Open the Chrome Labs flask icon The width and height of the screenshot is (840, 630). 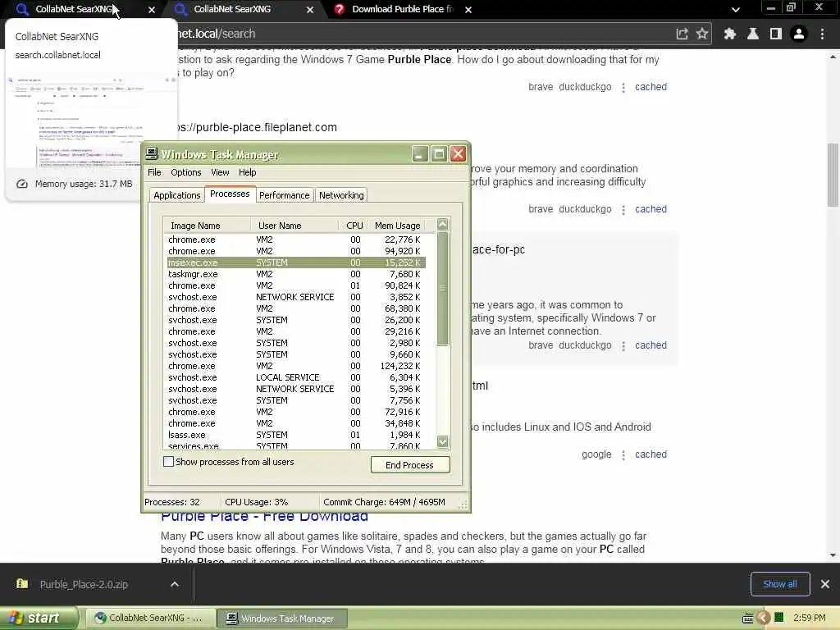(x=753, y=34)
